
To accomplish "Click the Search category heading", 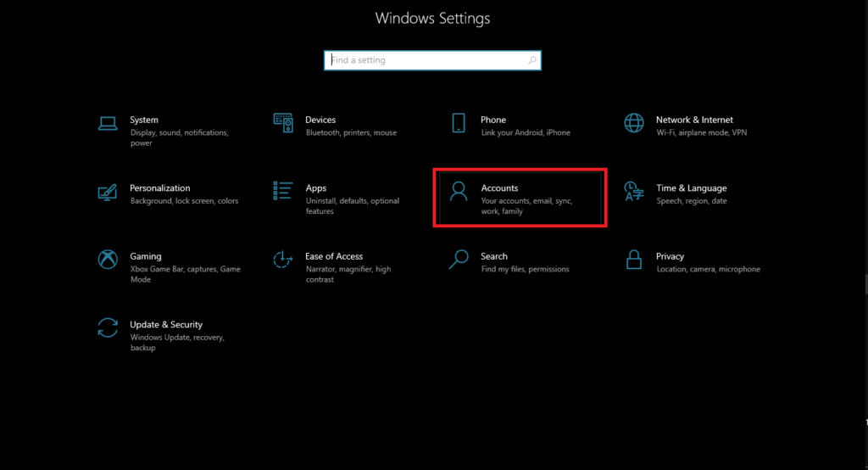I will [494, 256].
